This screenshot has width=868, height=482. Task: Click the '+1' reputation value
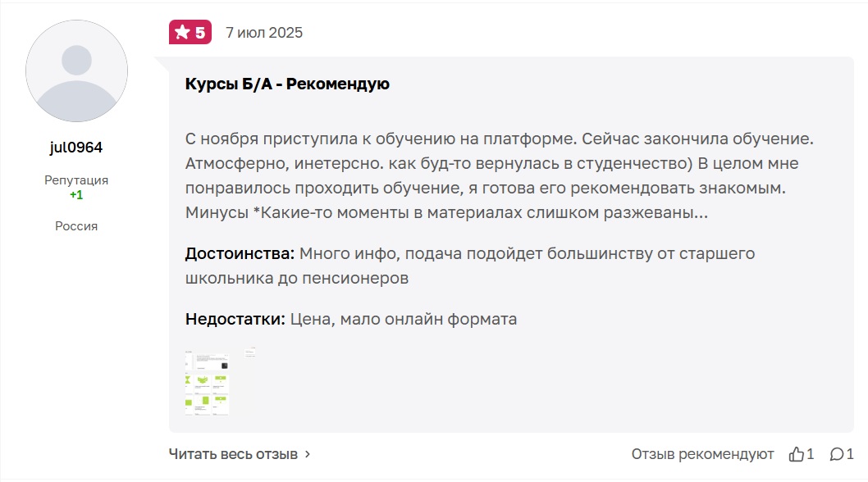coord(76,197)
